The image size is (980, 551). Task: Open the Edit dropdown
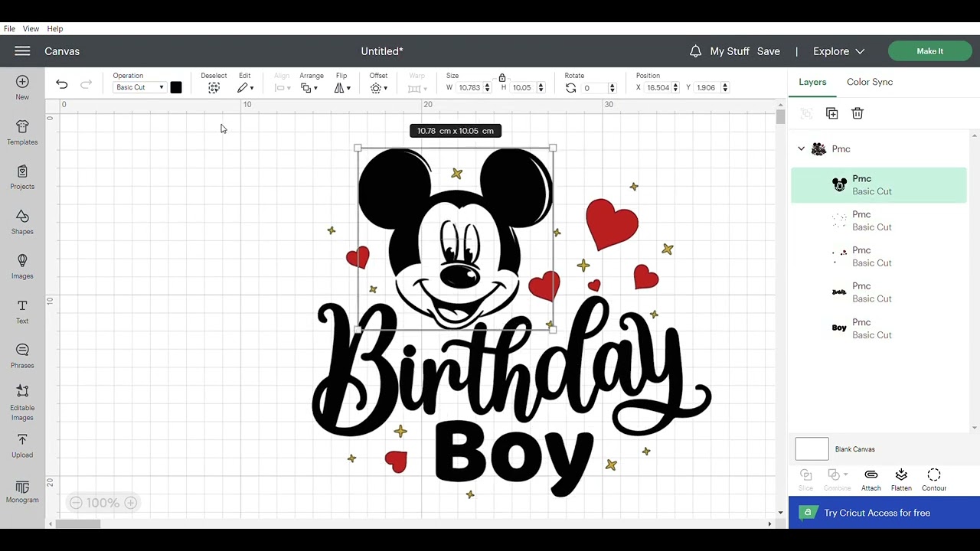click(x=245, y=88)
